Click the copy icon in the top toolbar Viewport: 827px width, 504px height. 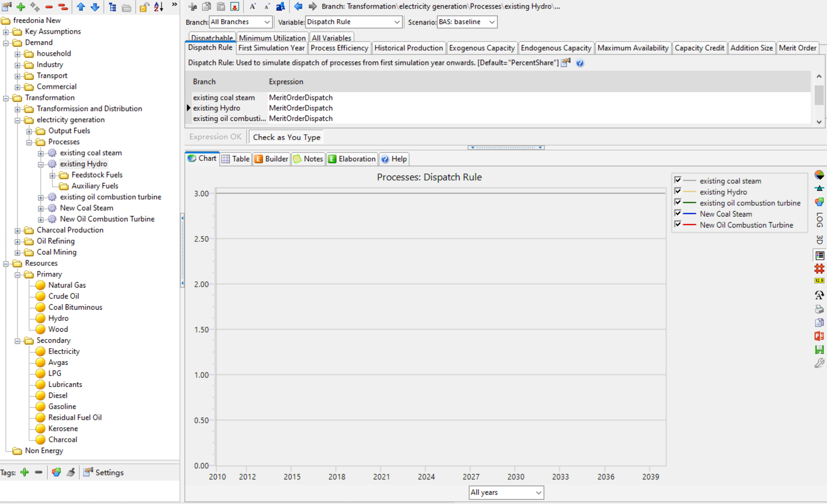[x=207, y=6]
